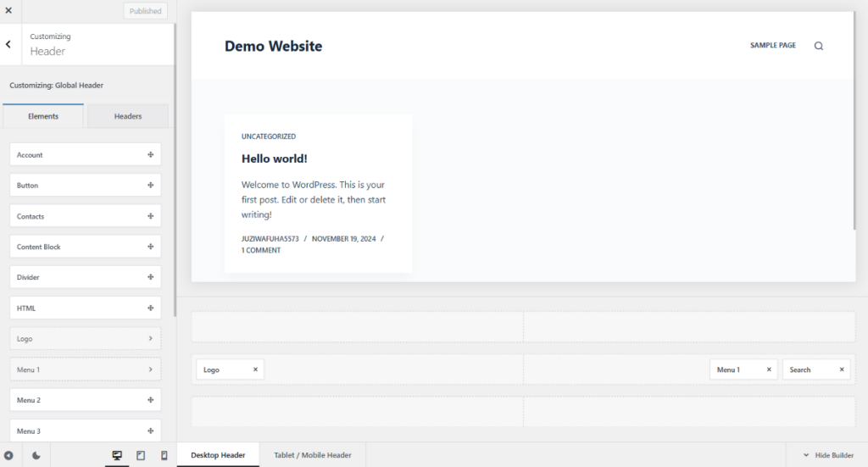Viewport: 868px width, 467px height.
Task: Click the sidebar panel vertical scrollbar
Action: click(175, 170)
